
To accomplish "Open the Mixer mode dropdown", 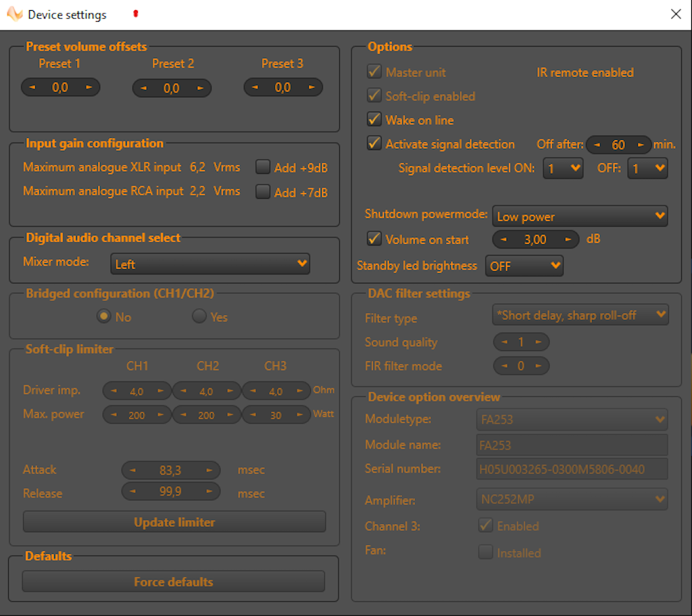I will (x=209, y=264).
